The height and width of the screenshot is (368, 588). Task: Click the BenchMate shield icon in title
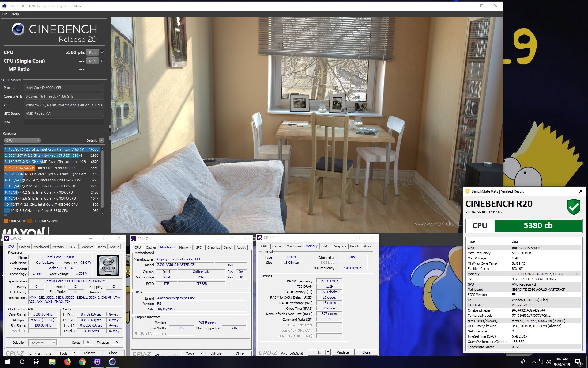(468, 191)
